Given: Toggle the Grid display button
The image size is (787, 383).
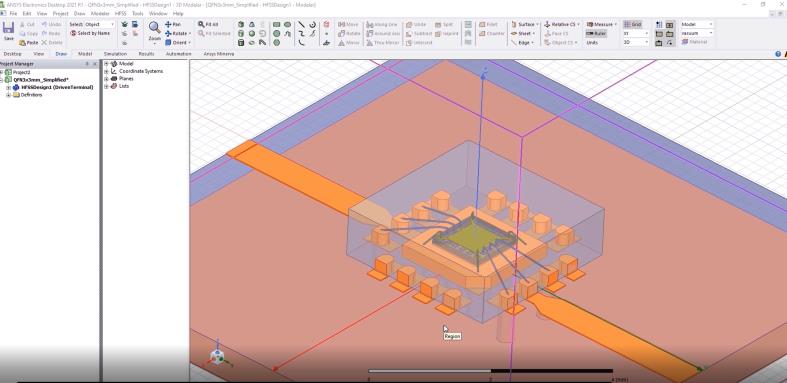Looking at the screenshot, I should point(632,24).
